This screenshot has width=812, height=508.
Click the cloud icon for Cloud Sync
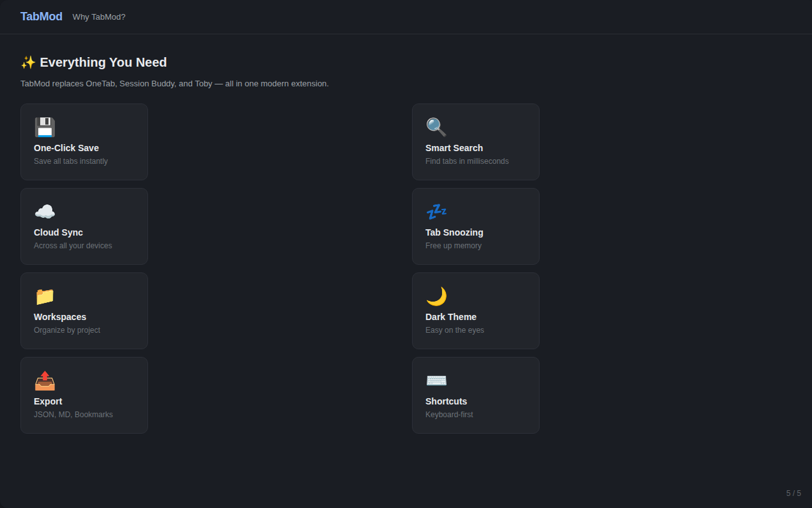point(44,211)
